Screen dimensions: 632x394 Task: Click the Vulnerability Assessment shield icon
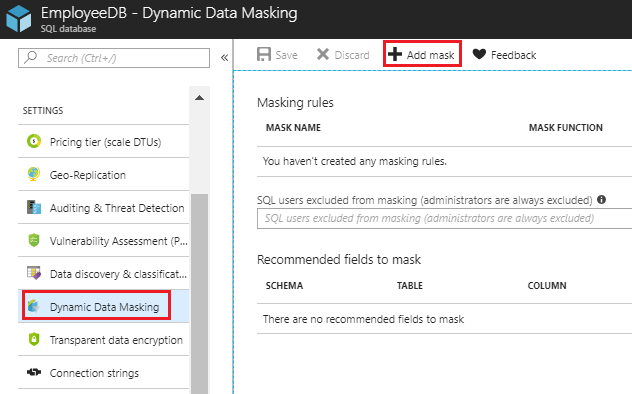click(x=34, y=240)
